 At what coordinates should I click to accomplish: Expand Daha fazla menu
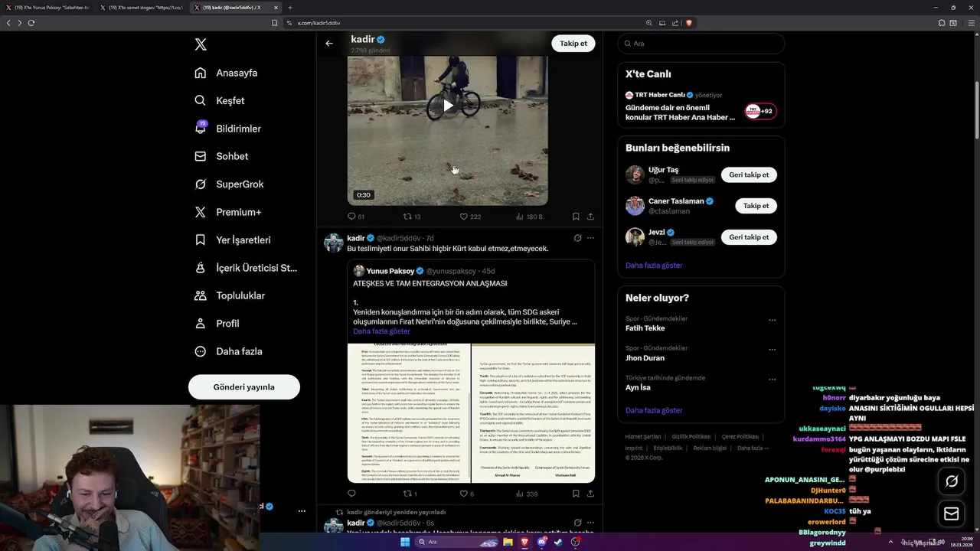click(x=228, y=351)
